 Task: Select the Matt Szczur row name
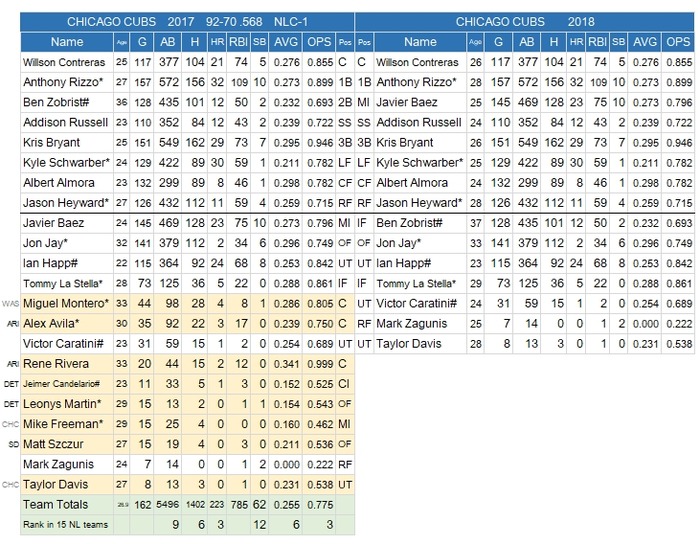[53, 444]
